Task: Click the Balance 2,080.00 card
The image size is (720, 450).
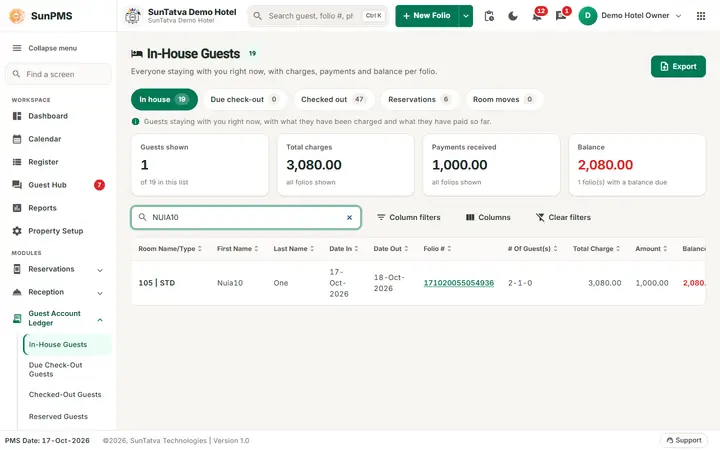Action: pyautogui.click(x=637, y=165)
